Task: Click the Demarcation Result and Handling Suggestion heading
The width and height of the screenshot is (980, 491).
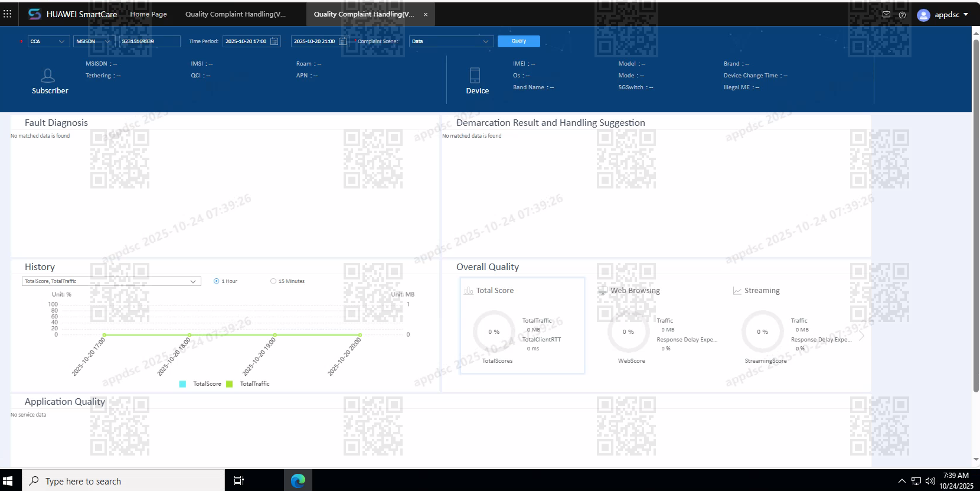Action: point(551,123)
